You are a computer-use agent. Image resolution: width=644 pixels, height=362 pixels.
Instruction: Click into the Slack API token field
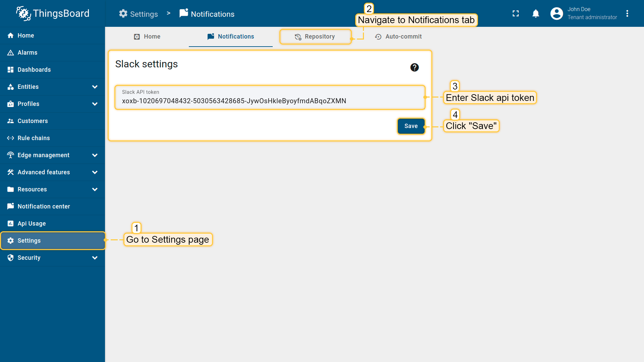point(270,101)
